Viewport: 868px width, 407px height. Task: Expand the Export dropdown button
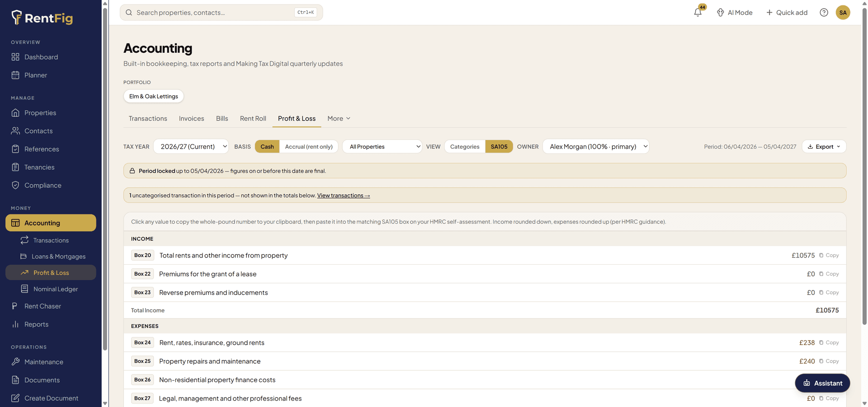[x=824, y=146]
